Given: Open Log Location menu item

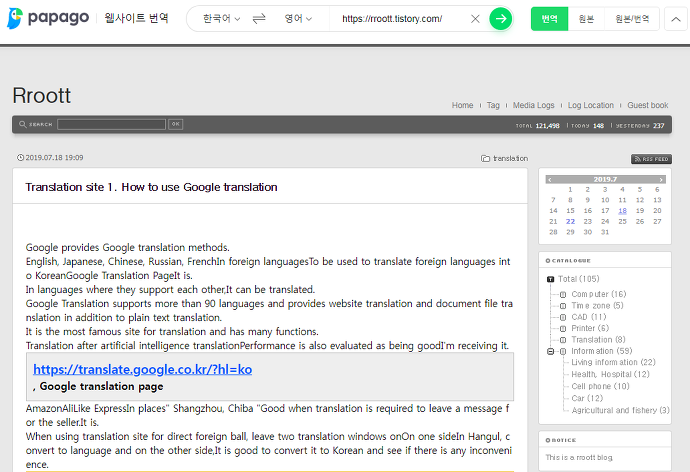Looking at the screenshot, I should [x=591, y=105].
